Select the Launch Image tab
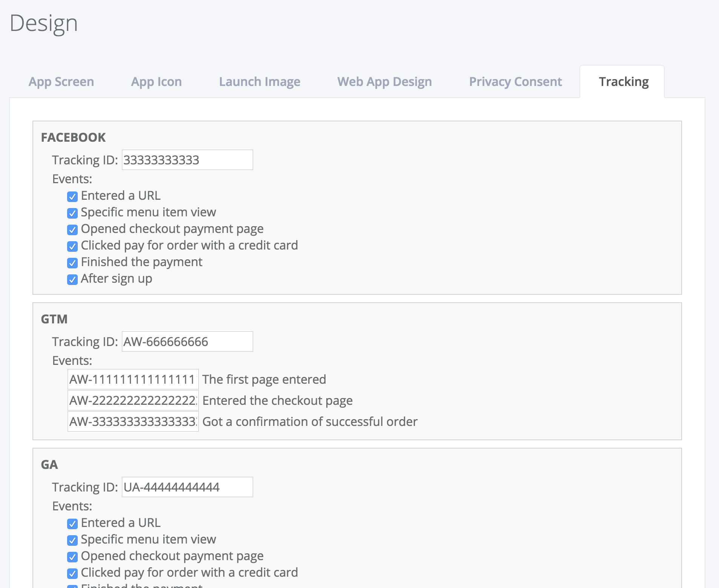This screenshot has width=719, height=588. pyautogui.click(x=260, y=81)
